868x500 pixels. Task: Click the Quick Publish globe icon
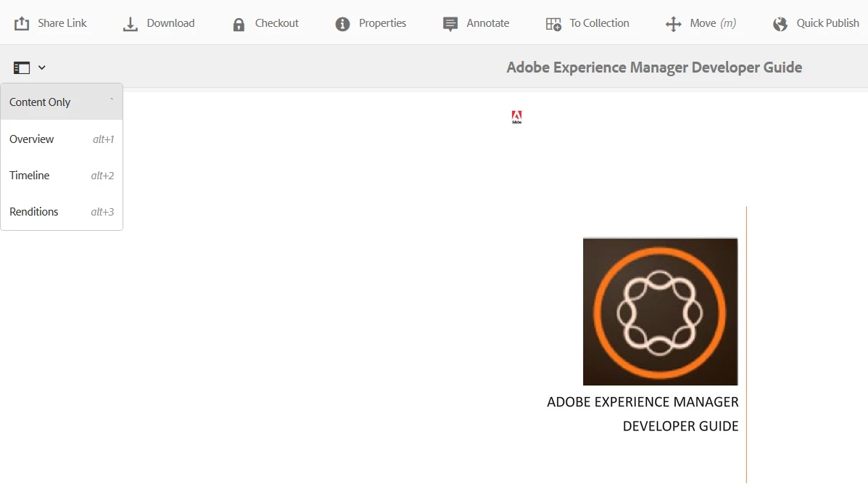coord(780,24)
